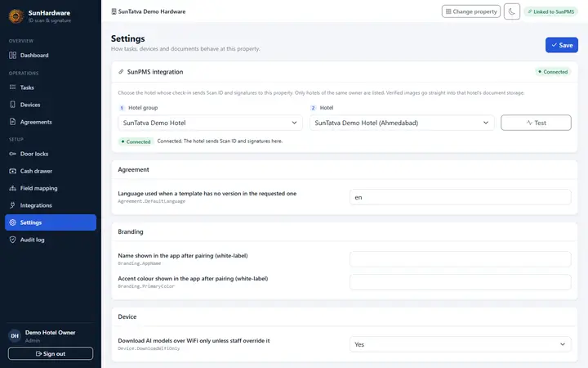Click the default language input field

coord(460,197)
